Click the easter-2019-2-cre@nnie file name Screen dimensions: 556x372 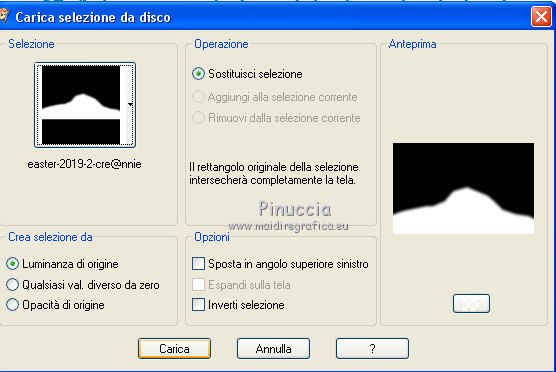pyautogui.click(x=84, y=164)
